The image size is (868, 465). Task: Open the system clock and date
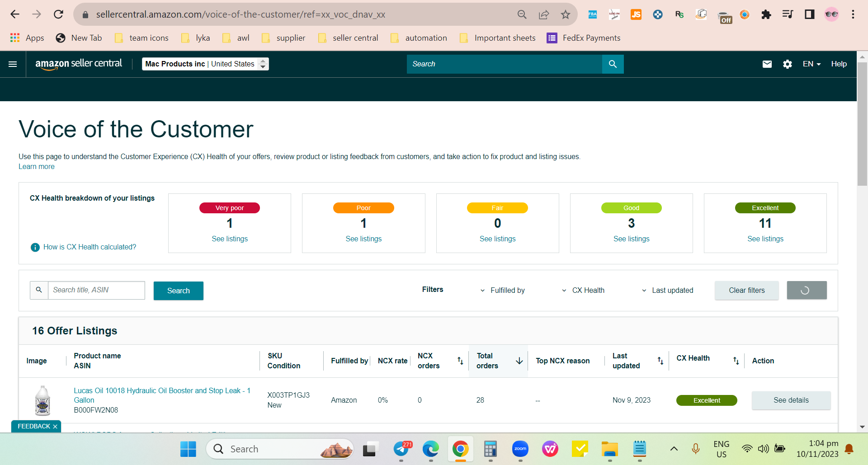click(817, 449)
